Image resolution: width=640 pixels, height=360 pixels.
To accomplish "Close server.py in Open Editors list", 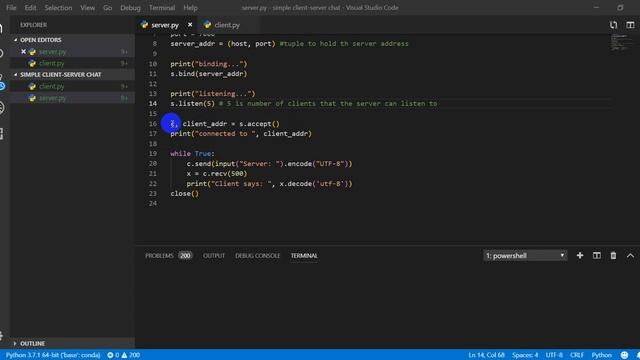I will coord(23,52).
